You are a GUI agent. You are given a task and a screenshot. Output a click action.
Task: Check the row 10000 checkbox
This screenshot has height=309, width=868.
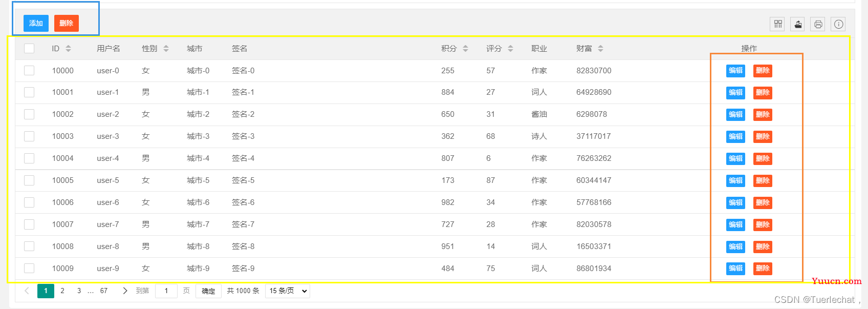pos(29,70)
